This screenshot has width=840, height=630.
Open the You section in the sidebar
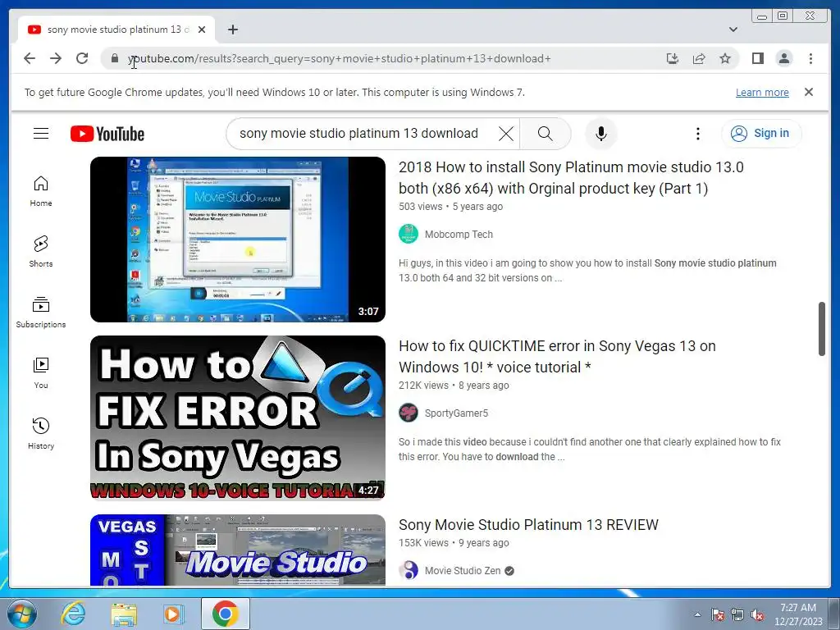pos(41,373)
